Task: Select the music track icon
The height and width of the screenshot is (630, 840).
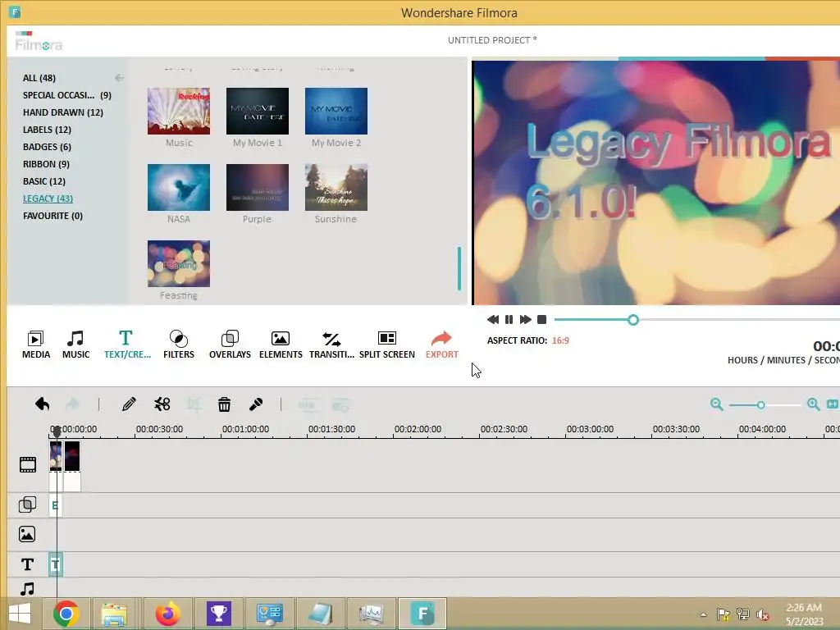Action: [27, 589]
